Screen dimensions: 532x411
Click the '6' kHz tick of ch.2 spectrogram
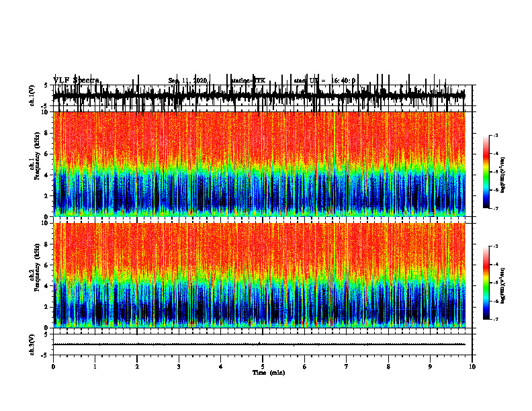point(47,265)
